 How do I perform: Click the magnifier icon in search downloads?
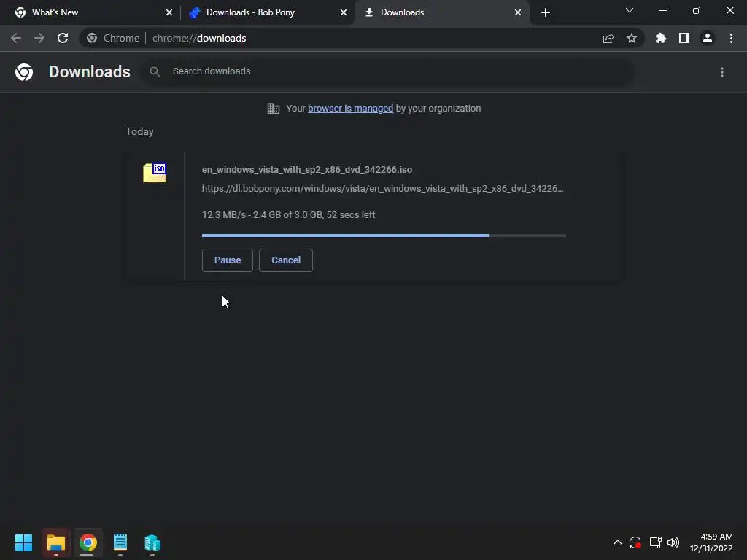(155, 72)
